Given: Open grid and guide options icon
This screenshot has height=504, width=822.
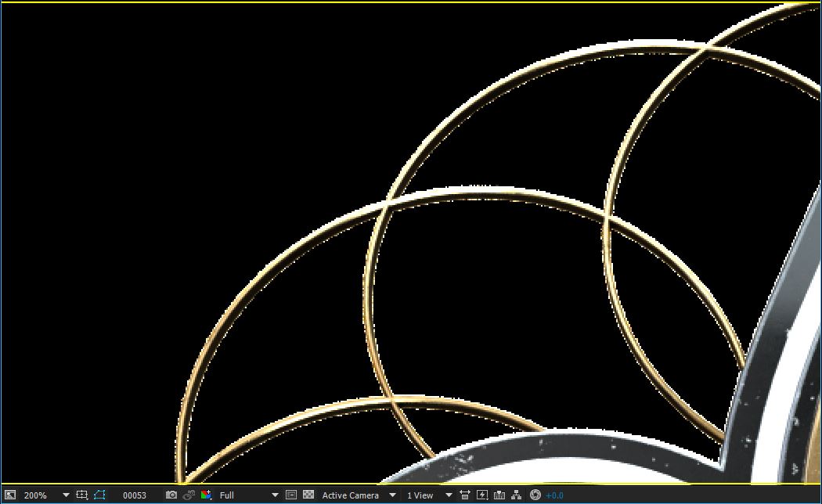Looking at the screenshot, I should coord(81,495).
